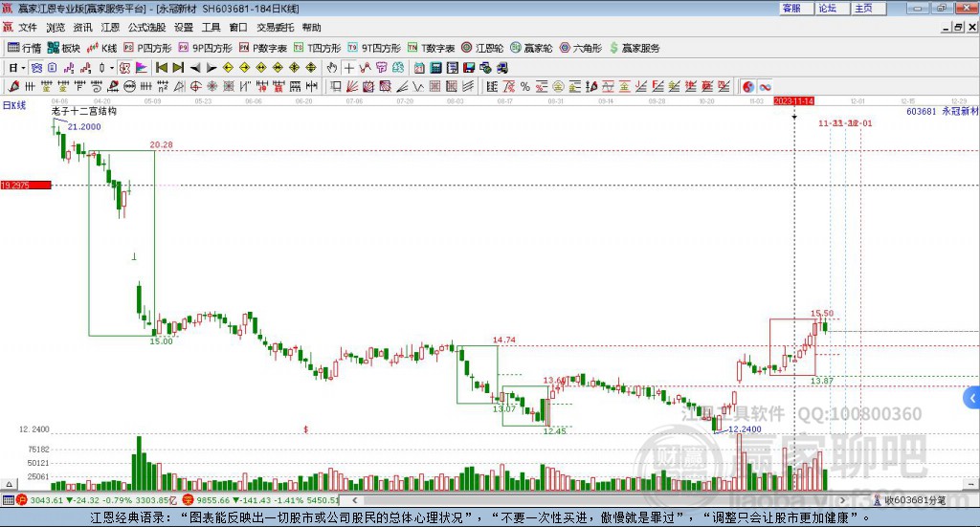Open the 板块 sector view

tap(64, 48)
